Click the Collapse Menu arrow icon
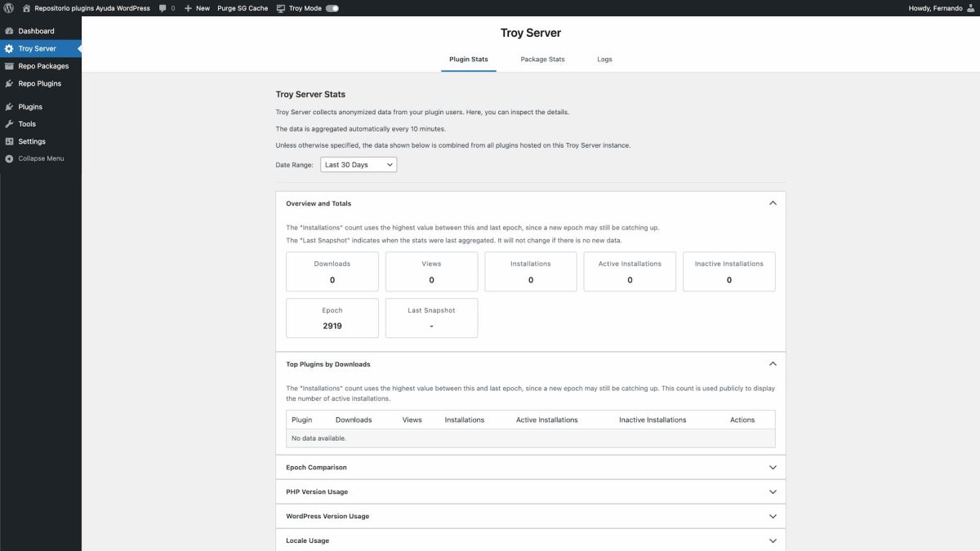The image size is (980, 551). [9, 158]
